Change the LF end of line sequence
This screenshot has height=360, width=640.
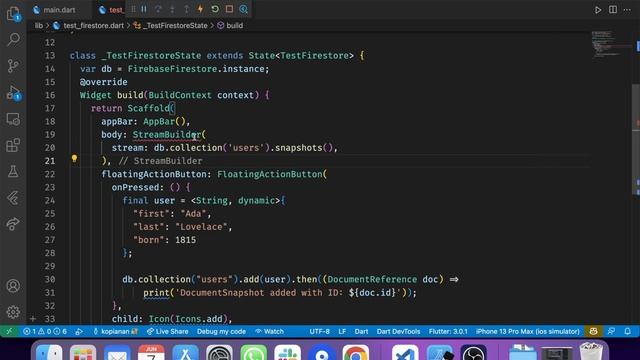click(x=342, y=331)
